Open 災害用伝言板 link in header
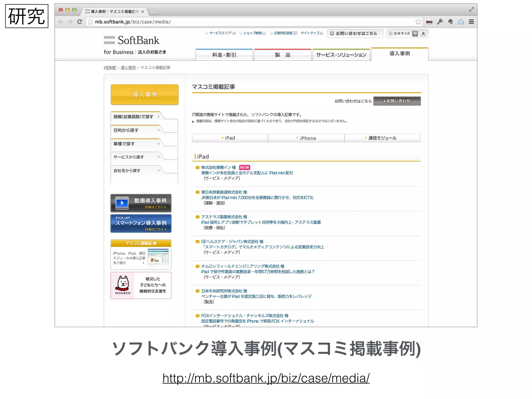 [283, 33]
